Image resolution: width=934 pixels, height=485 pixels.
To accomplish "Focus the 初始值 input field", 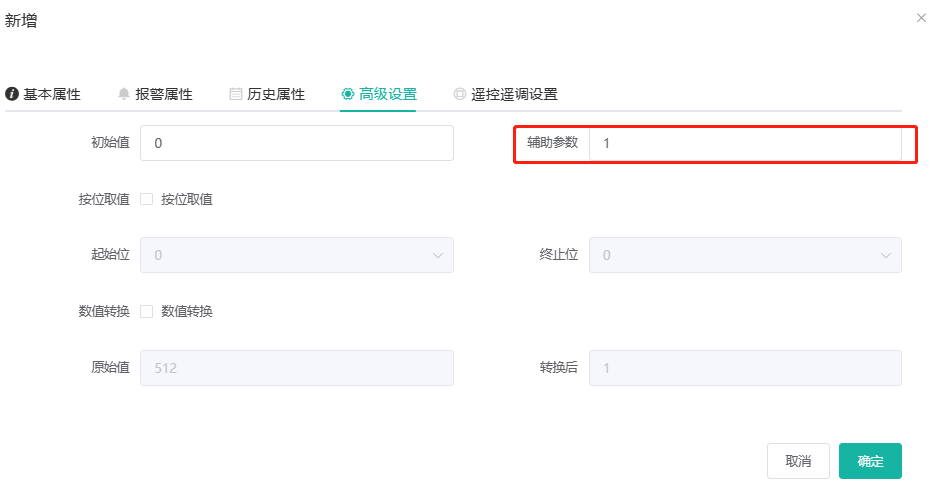I will click(297, 143).
